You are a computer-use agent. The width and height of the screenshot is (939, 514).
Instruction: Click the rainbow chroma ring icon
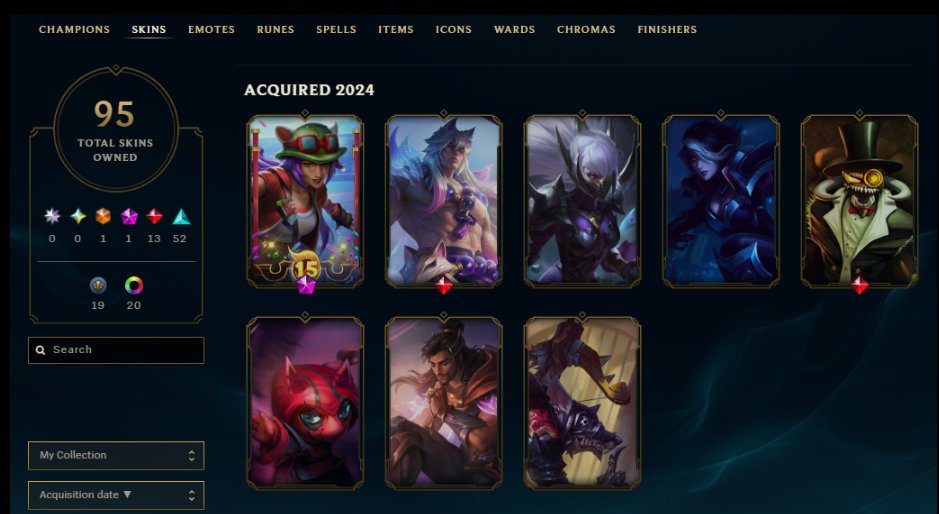click(134, 286)
